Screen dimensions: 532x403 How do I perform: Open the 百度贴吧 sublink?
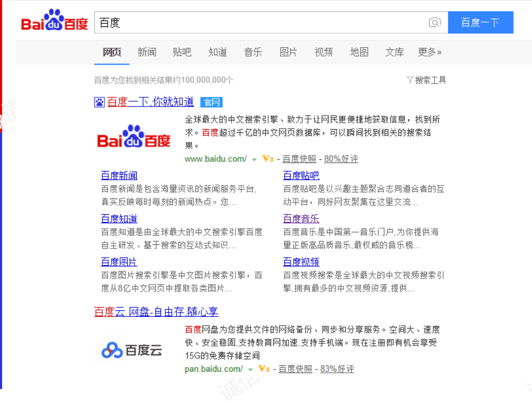tap(302, 175)
